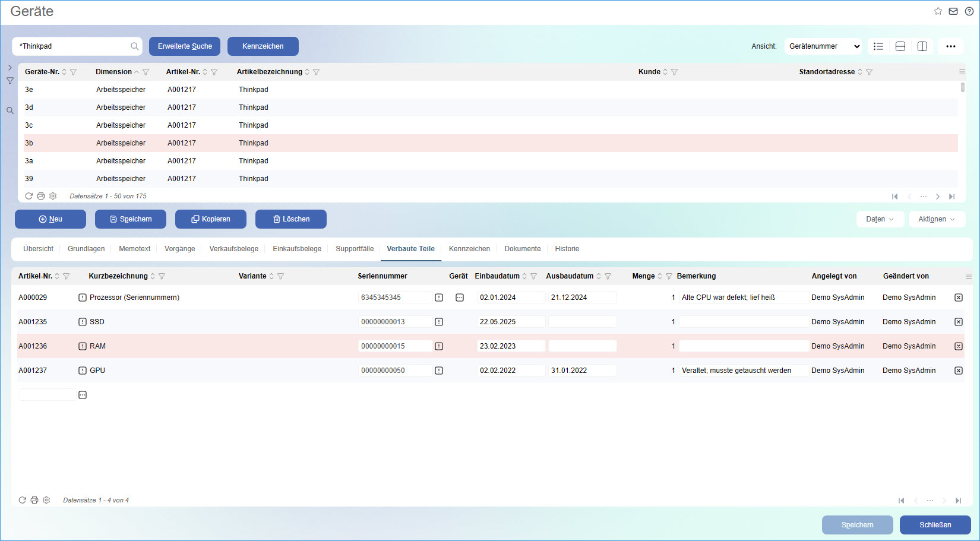
Task: Filter the Einbaudatum column
Action: point(534,276)
